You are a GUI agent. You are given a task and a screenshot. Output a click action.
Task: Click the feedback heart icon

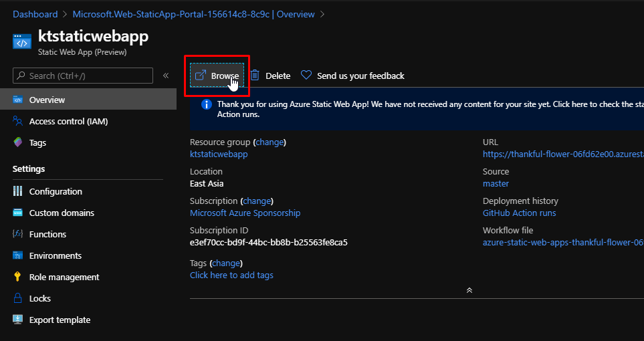[x=306, y=75]
